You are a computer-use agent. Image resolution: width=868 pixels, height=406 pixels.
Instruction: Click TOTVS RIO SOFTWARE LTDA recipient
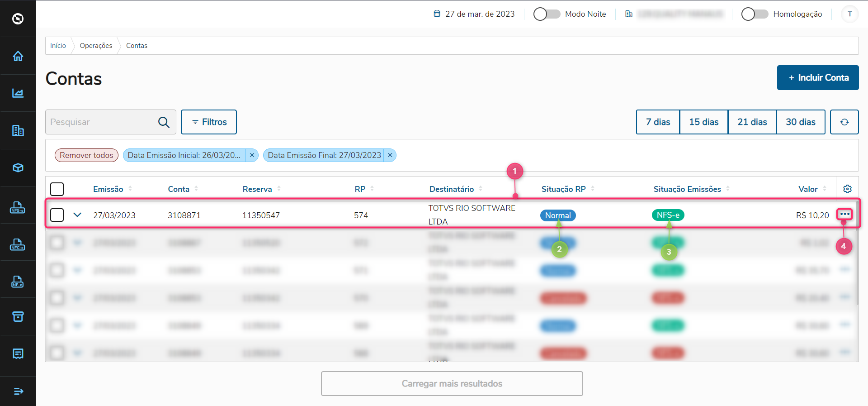point(472,215)
